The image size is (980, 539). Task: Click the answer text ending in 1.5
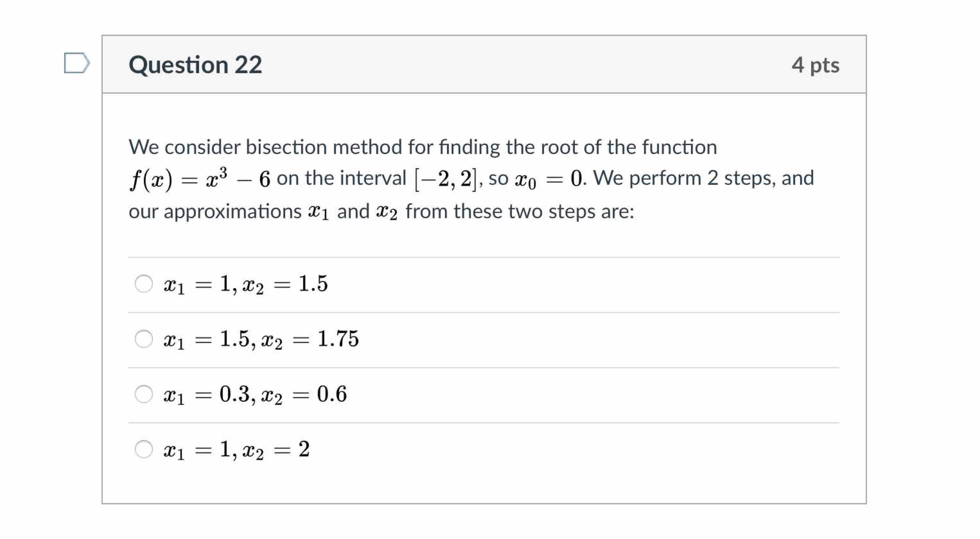(246, 284)
